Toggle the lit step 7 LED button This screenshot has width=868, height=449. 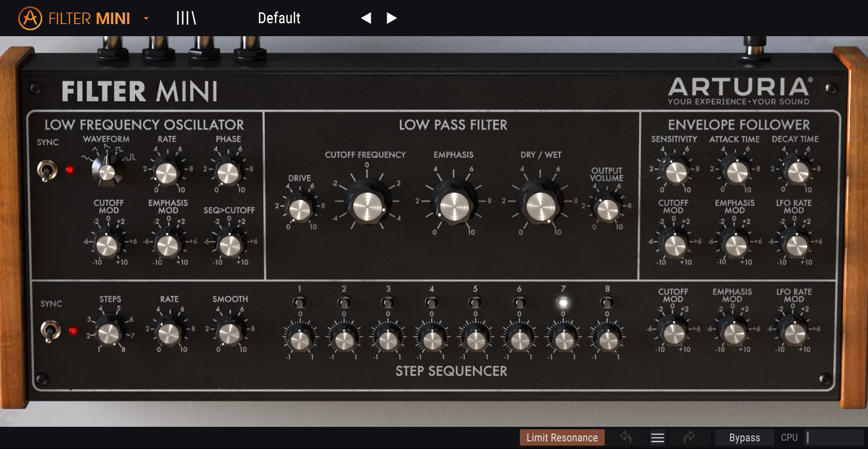tap(563, 302)
